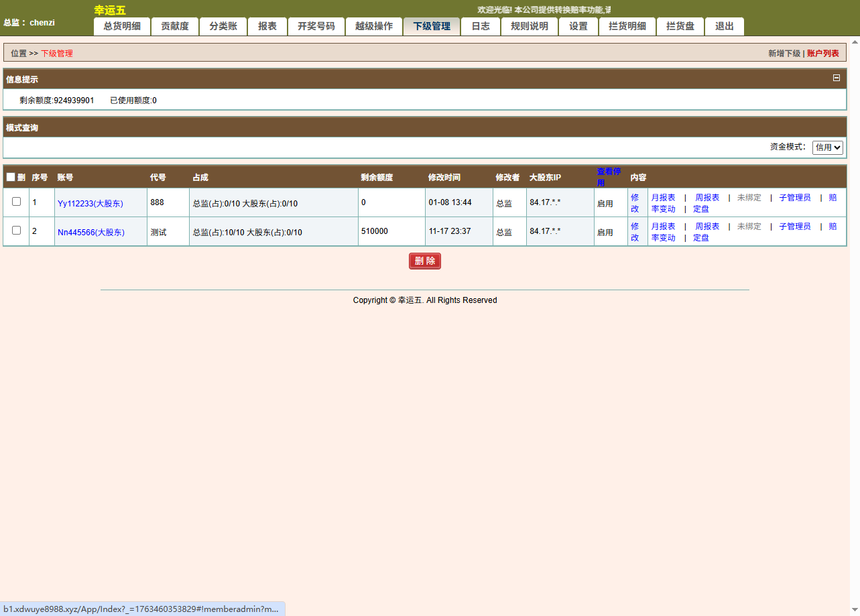Go to the 报表 tab

(x=267, y=26)
